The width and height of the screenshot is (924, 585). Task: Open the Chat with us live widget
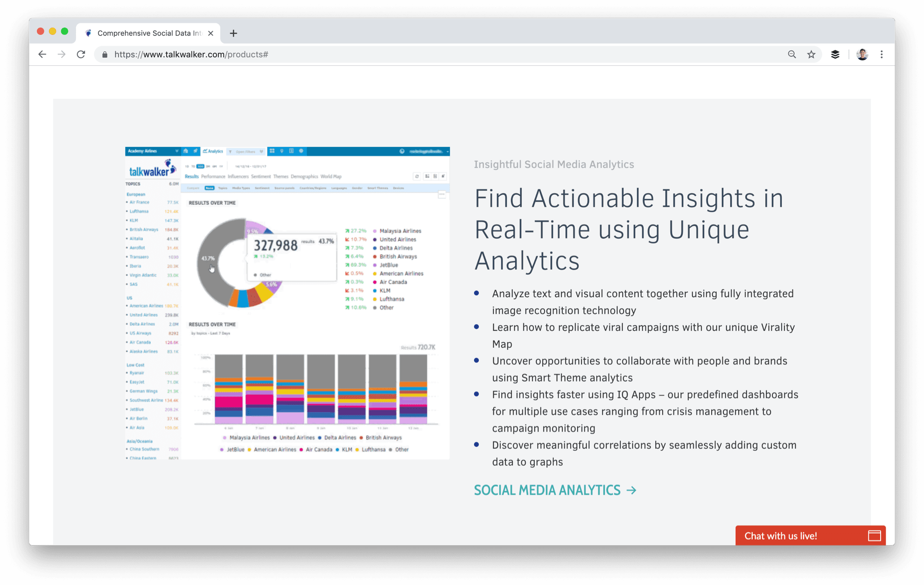click(810, 536)
